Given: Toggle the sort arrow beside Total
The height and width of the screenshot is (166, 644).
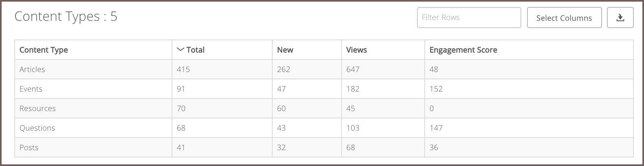Looking at the screenshot, I should 181,50.
